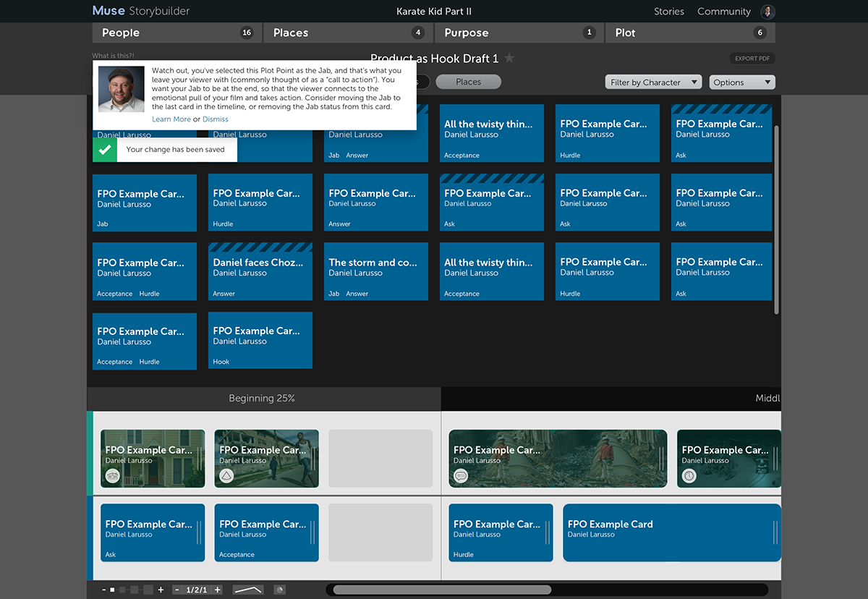Select the wide 'FPO Example Card' in timeline
Viewport: 868px width, 599px height.
point(672,532)
